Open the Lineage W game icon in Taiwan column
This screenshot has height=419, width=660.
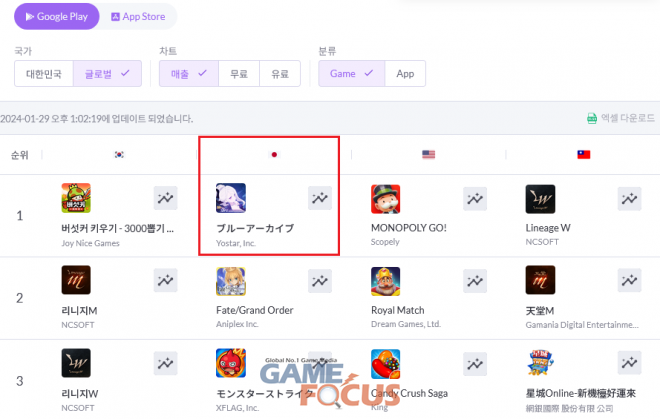pyautogui.click(x=540, y=199)
